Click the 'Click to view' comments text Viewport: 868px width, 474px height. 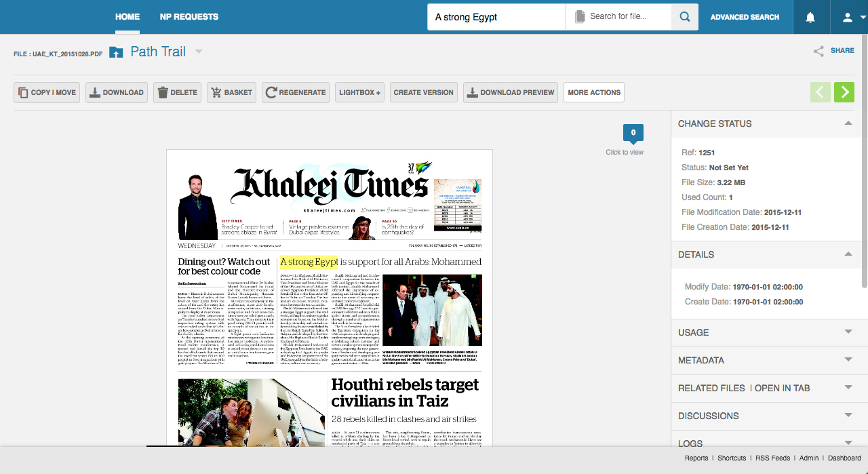pos(625,152)
